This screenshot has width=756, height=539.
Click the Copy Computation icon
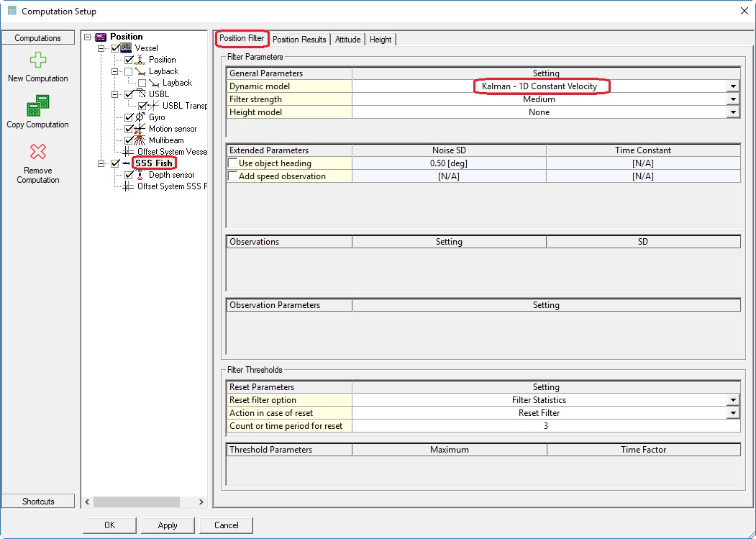37,106
